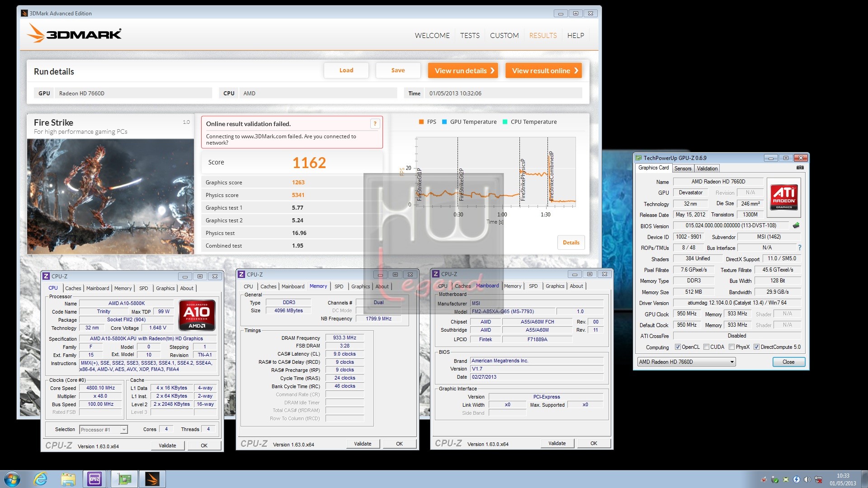
Task: Click the red atom-shaped tray icon
Action: [x=764, y=479]
